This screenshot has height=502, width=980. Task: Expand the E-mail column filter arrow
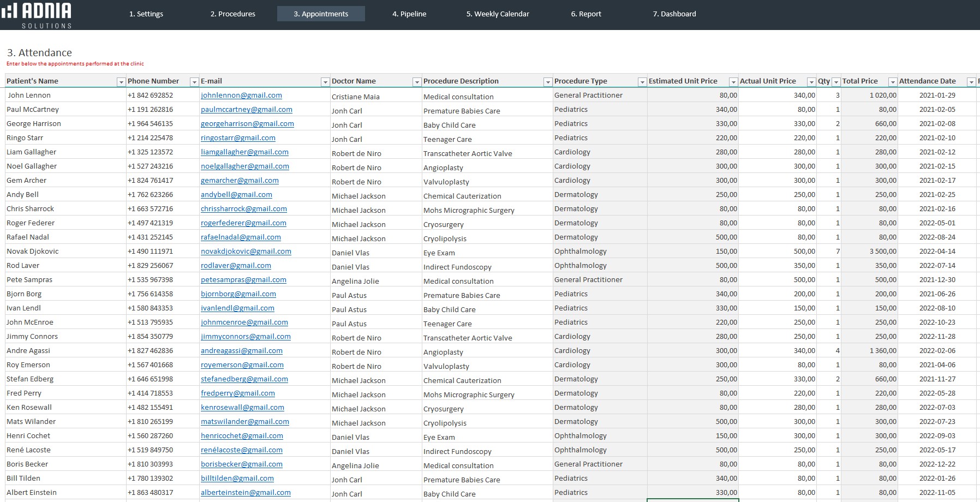tap(325, 82)
